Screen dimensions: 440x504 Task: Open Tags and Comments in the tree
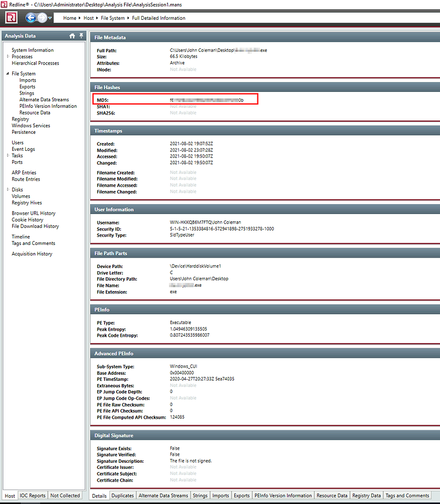34,243
